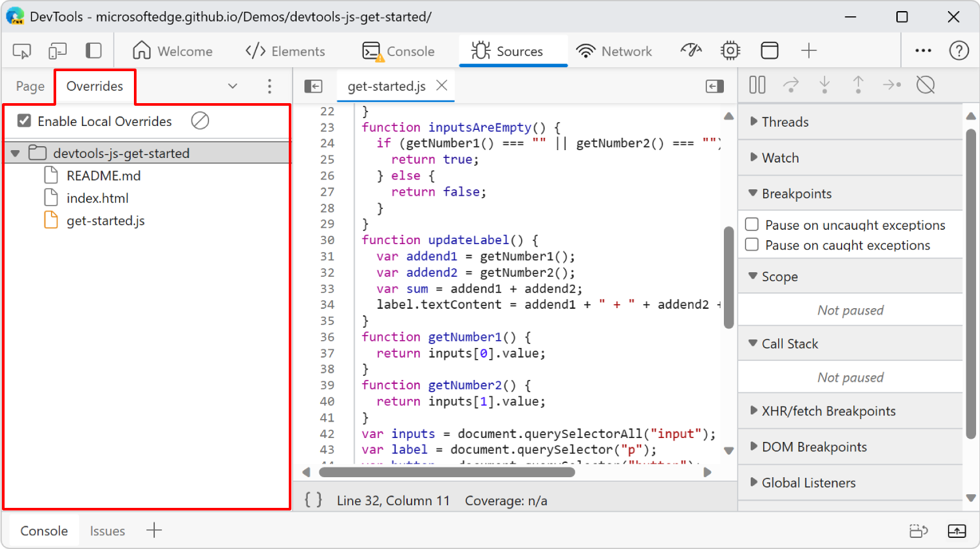This screenshot has height=549, width=980.
Task: Step into next function call
Action: tap(825, 85)
